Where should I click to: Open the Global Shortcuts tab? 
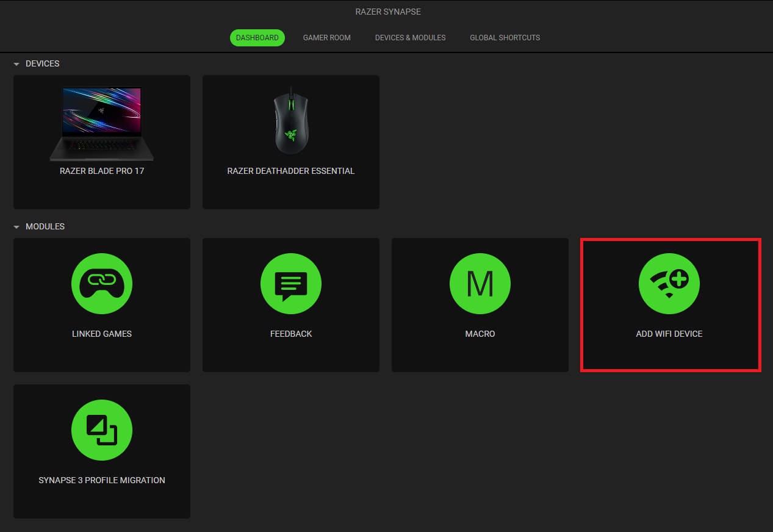(x=505, y=38)
